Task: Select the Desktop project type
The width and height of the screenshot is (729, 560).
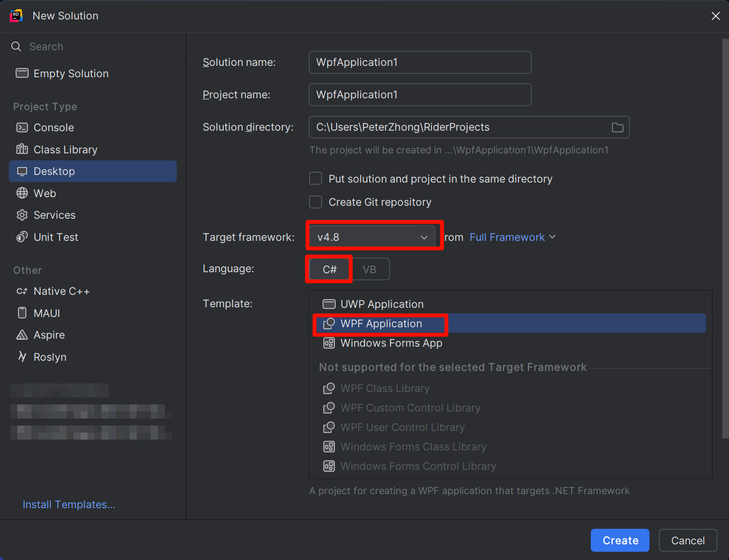Action: click(x=93, y=171)
